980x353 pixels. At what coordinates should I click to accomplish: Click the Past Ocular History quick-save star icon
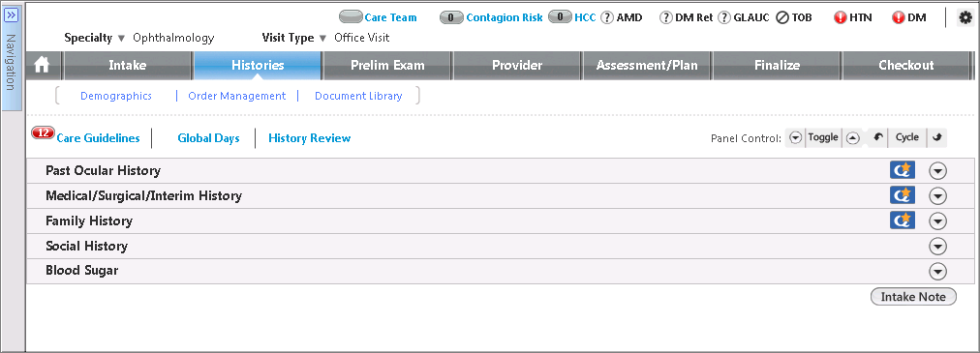902,170
